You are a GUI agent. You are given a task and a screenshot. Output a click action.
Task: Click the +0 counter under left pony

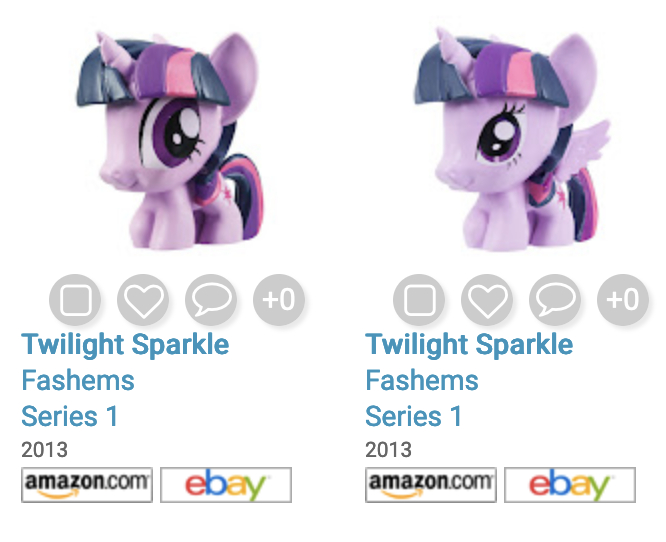pos(279,299)
